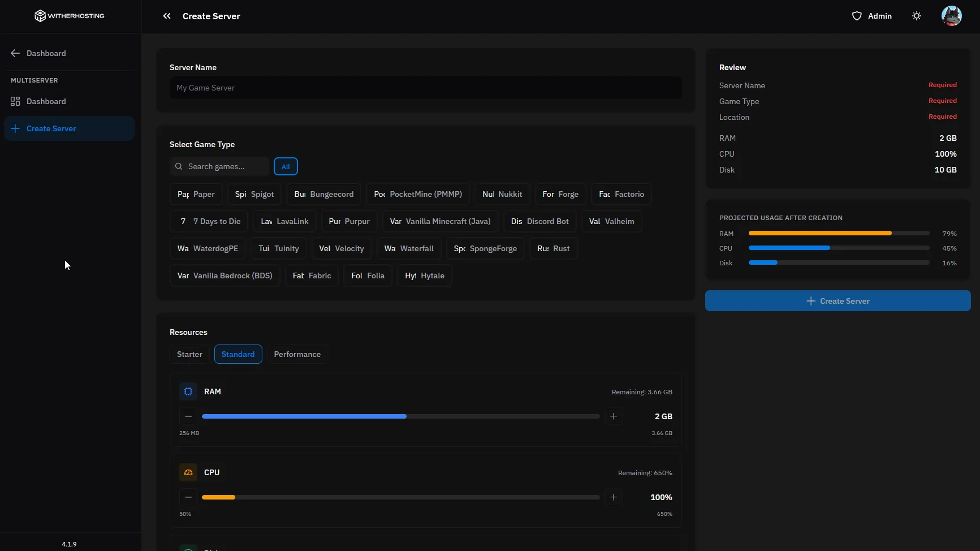Click the RAM chip icon
Image resolution: width=980 pixels, height=551 pixels.
(188, 391)
